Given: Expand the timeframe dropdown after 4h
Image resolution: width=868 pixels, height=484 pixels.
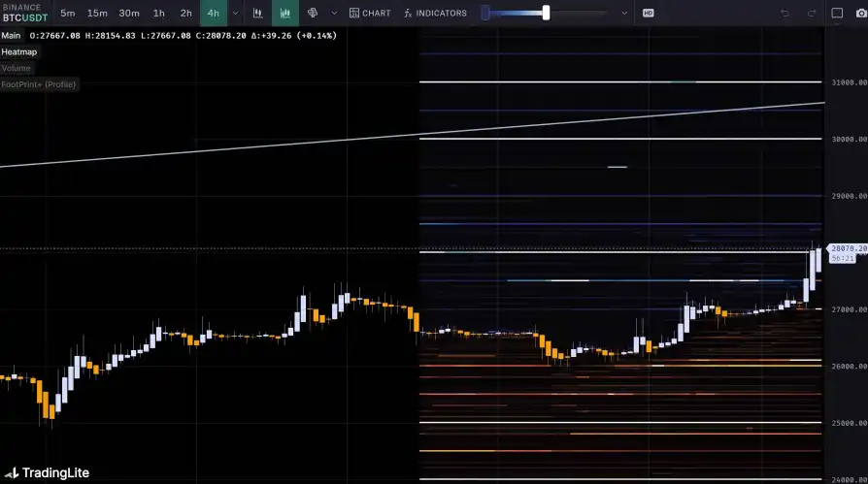Looking at the screenshot, I should click(x=235, y=13).
